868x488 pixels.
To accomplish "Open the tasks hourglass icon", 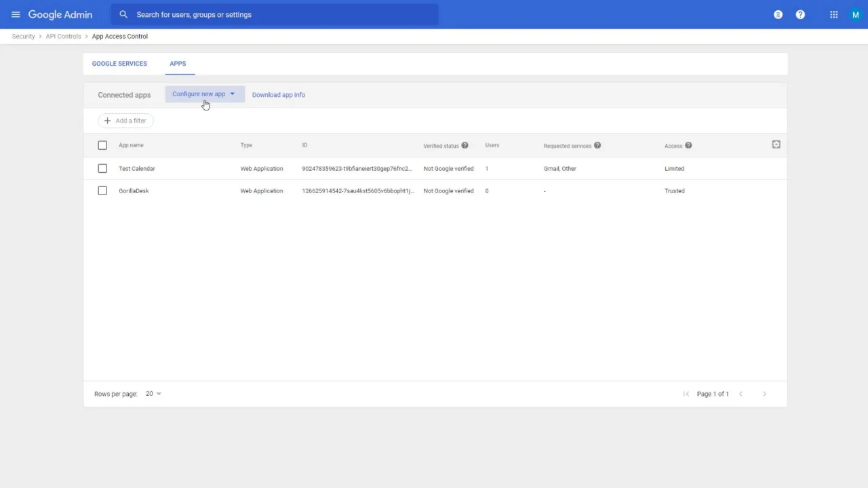I will [778, 14].
